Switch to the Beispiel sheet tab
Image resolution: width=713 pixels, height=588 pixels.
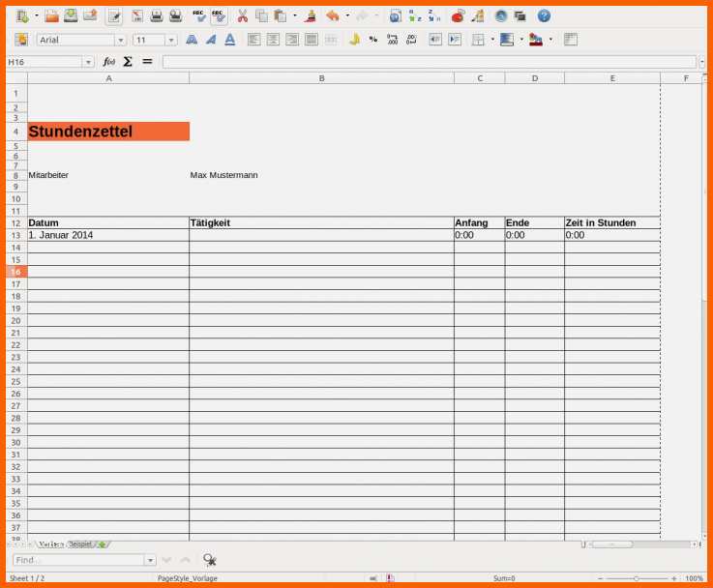tap(80, 544)
